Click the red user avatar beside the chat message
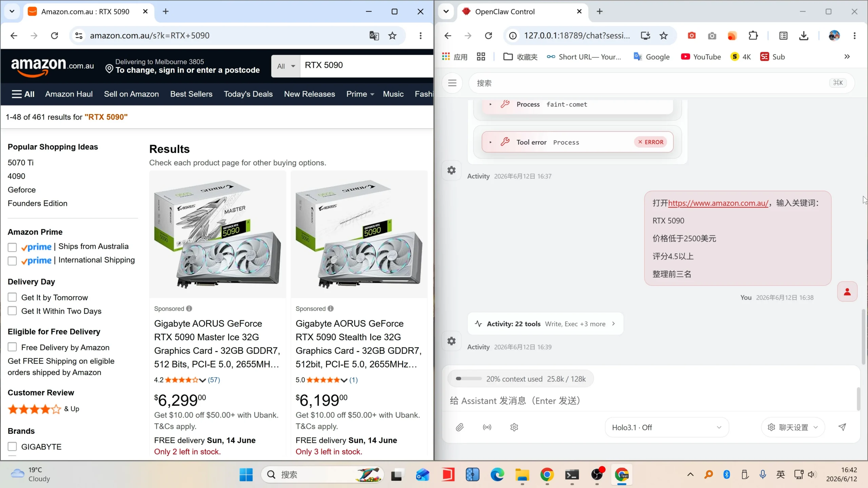 click(x=847, y=292)
